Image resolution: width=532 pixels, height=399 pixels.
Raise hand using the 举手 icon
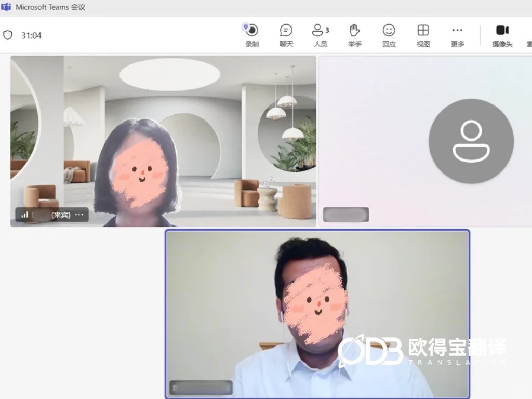click(x=354, y=35)
